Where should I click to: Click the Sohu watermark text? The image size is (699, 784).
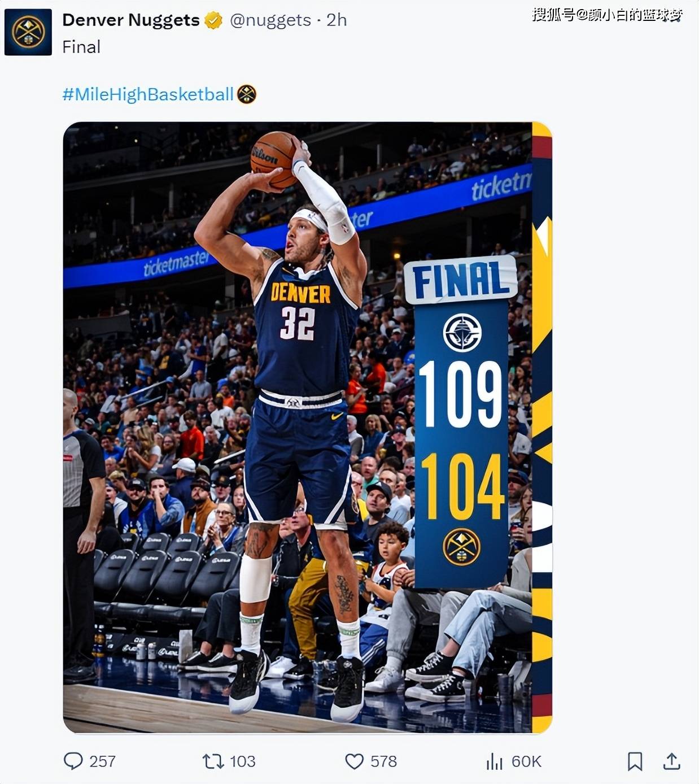pyautogui.click(x=608, y=15)
